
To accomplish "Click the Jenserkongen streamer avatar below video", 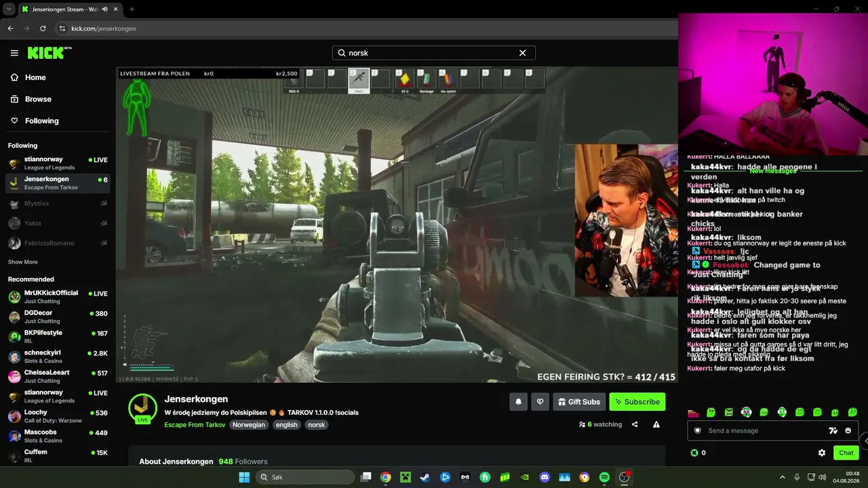I will (x=142, y=407).
